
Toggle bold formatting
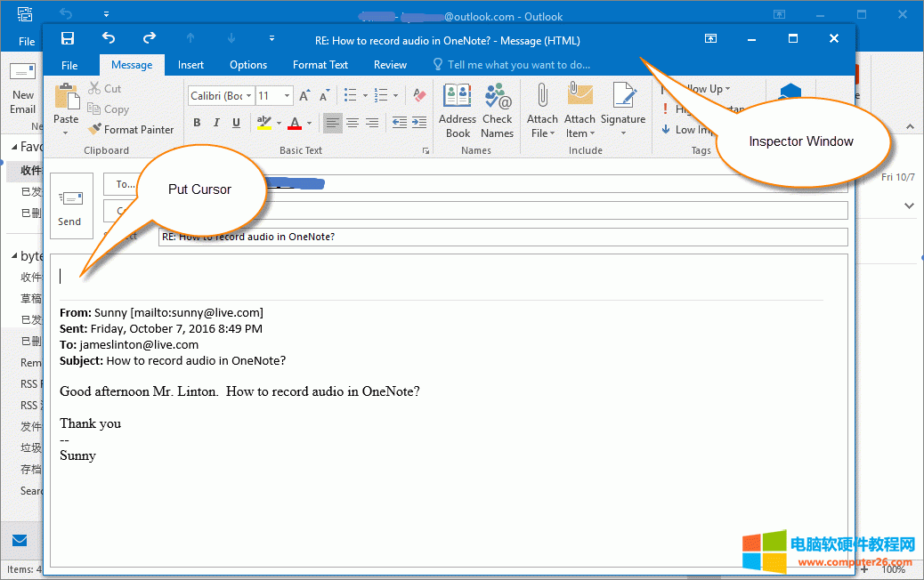[x=197, y=123]
